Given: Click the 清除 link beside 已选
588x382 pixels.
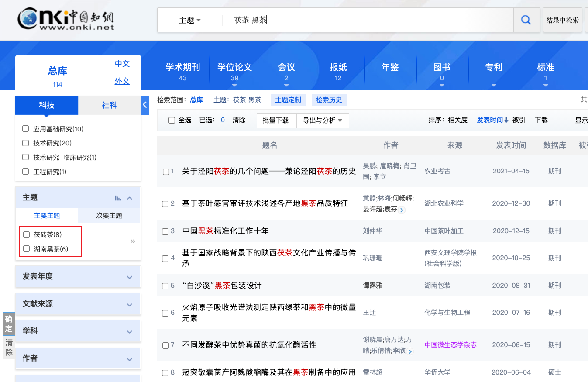Looking at the screenshot, I should pos(239,120).
